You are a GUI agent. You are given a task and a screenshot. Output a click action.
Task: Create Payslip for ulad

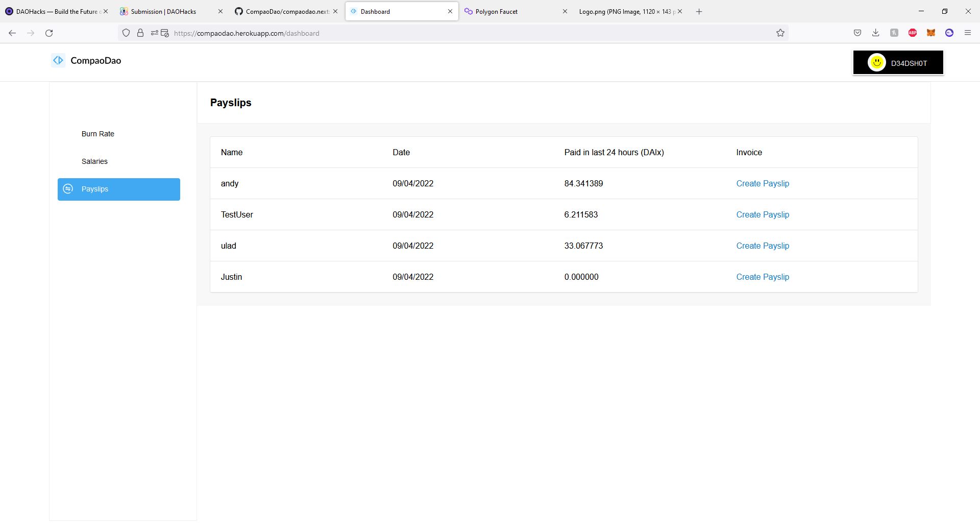763,246
